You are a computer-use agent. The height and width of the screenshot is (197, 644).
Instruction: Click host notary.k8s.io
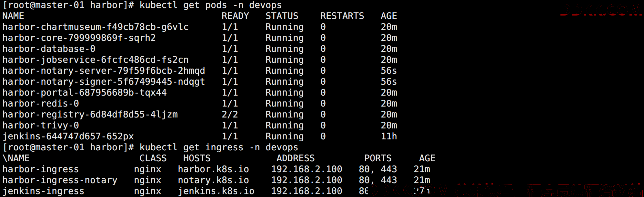point(213,180)
